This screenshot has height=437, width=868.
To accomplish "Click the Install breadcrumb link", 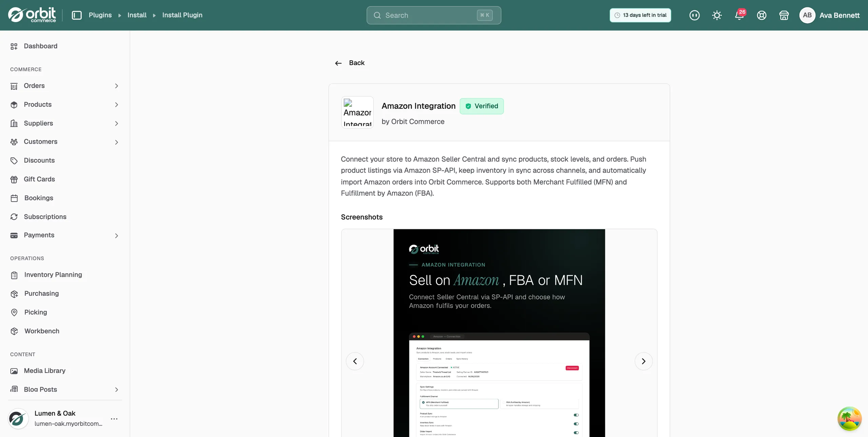I will (x=137, y=15).
